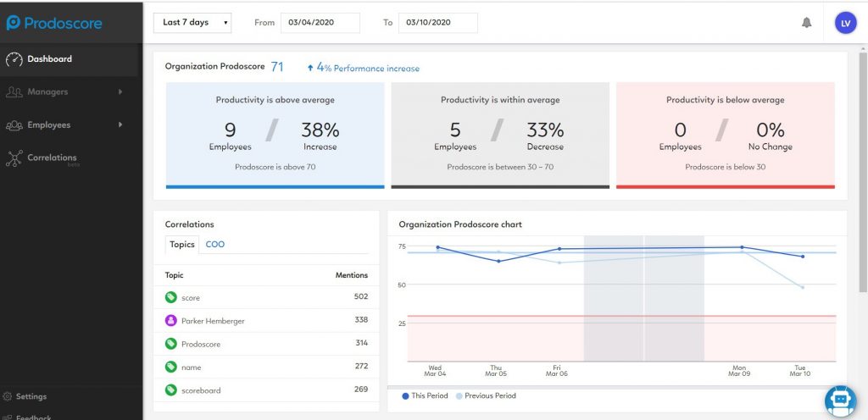Click the Performance increase link
868x420 pixels.
coord(363,68)
